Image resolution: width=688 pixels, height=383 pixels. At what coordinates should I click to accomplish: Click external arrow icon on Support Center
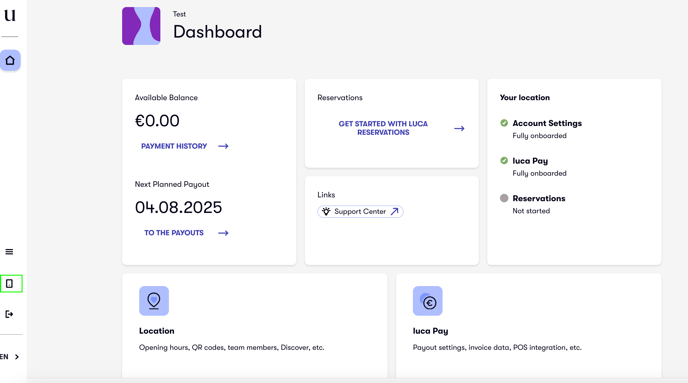[x=394, y=211]
